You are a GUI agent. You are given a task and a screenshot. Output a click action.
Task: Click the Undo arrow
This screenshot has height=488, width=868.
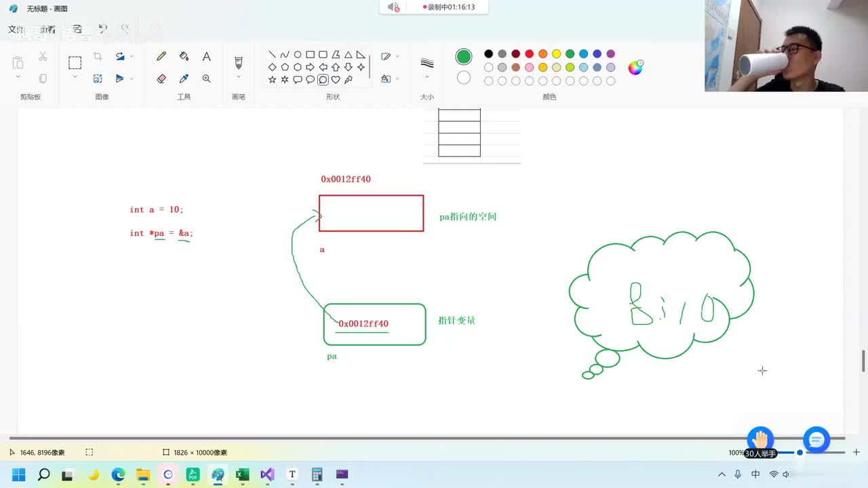[x=102, y=29]
